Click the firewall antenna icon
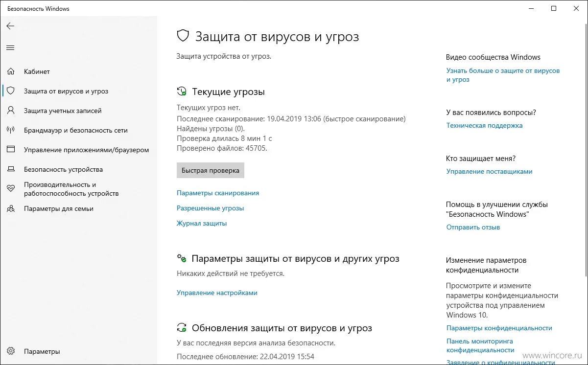This screenshot has height=365, width=588. [x=11, y=130]
